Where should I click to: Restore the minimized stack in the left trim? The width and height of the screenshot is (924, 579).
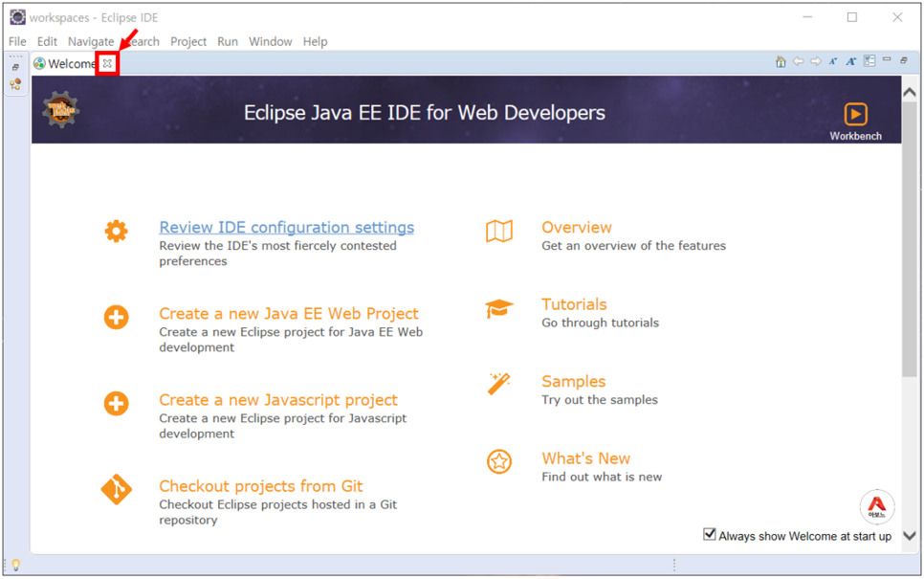pyautogui.click(x=16, y=67)
